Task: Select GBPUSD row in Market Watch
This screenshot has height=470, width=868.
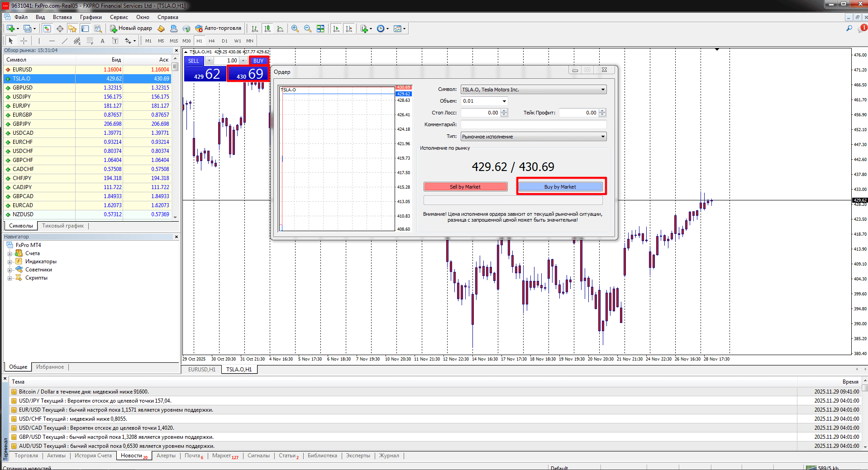Action: click(x=88, y=88)
